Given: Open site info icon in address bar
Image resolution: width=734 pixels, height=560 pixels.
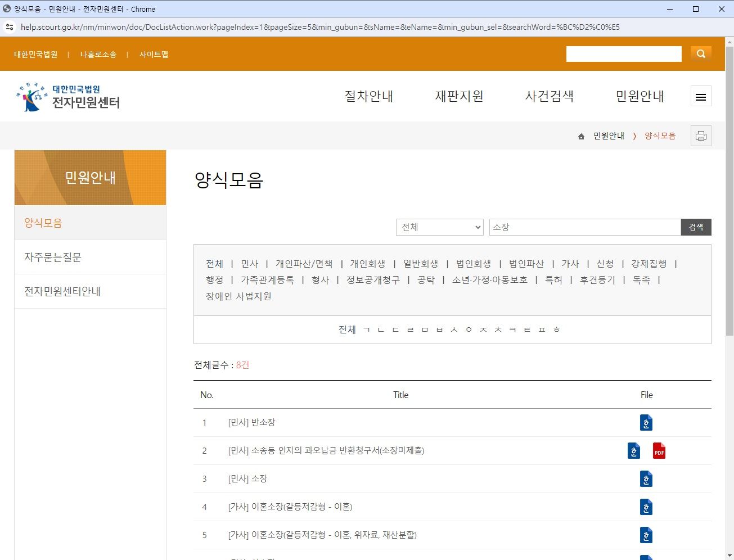Looking at the screenshot, I should click(10, 27).
